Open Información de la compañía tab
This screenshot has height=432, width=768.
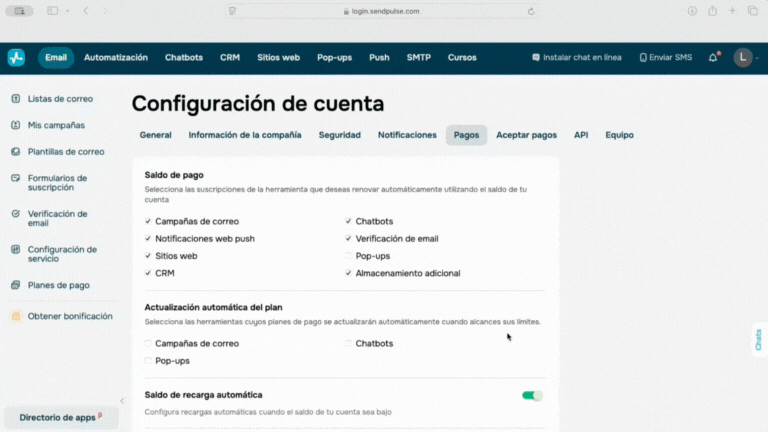tap(245, 135)
